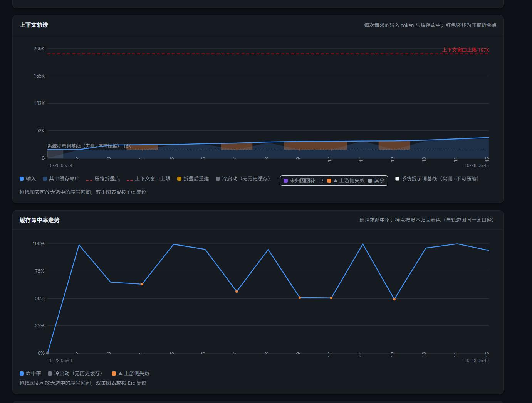Click the 50% y-axis label
Image resolution: width=532 pixels, height=403 pixels.
click(40, 298)
